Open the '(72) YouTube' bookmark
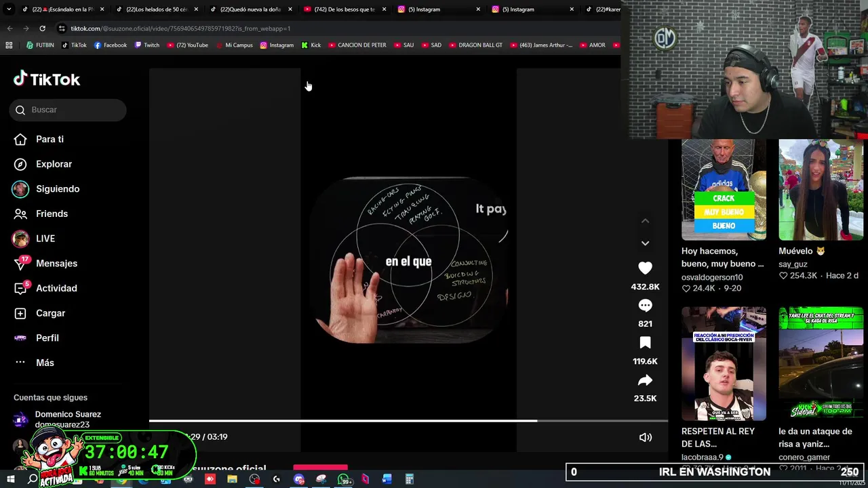Screen dimensions: 868x488 coord(188,45)
